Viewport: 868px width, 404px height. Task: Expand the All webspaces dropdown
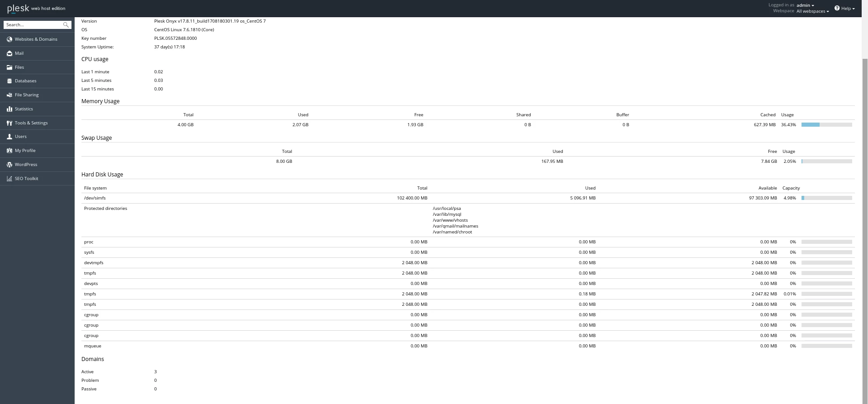pos(812,11)
